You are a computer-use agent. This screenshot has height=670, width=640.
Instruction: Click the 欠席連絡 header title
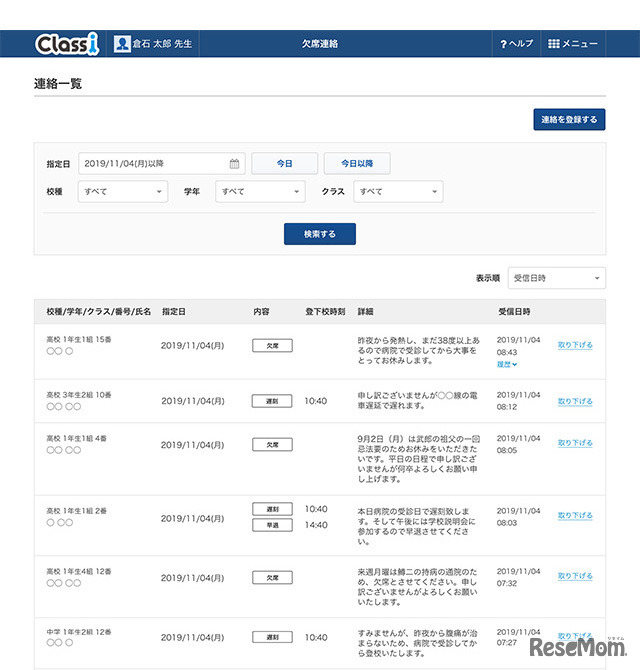coord(320,44)
